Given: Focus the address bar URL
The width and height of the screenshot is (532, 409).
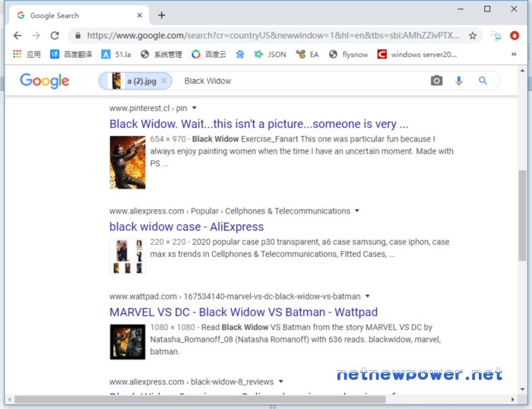Looking at the screenshot, I should pos(273,35).
